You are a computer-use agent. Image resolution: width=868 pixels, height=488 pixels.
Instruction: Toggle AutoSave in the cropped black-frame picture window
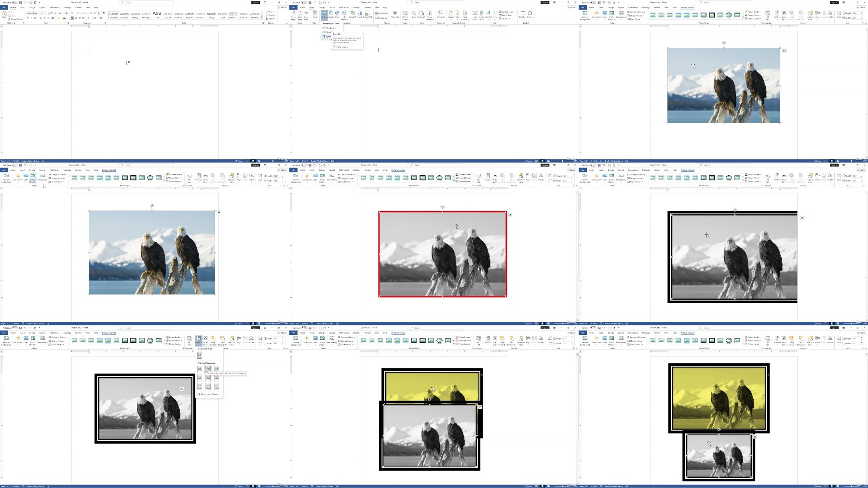click(593, 165)
